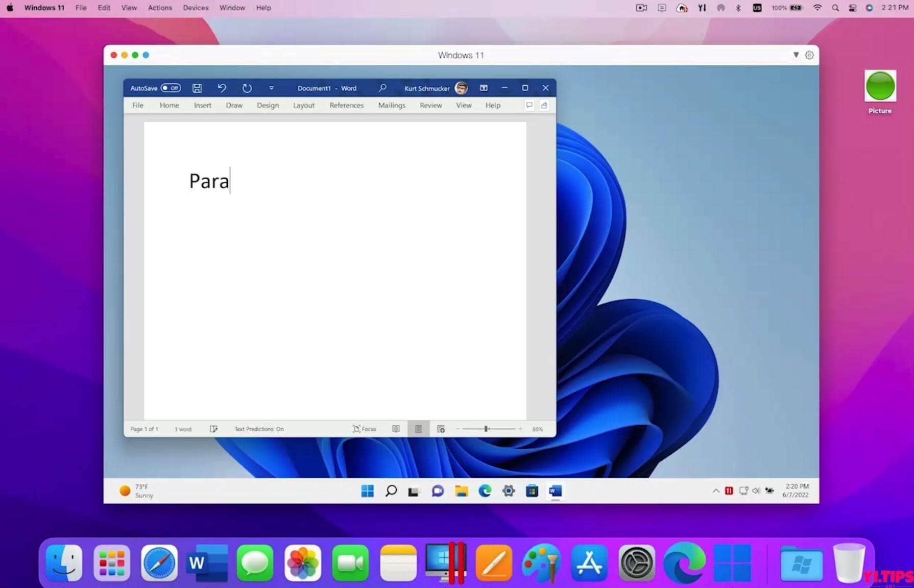
Task: Open Settings gear in Windows taskbar
Action: [509, 491]
